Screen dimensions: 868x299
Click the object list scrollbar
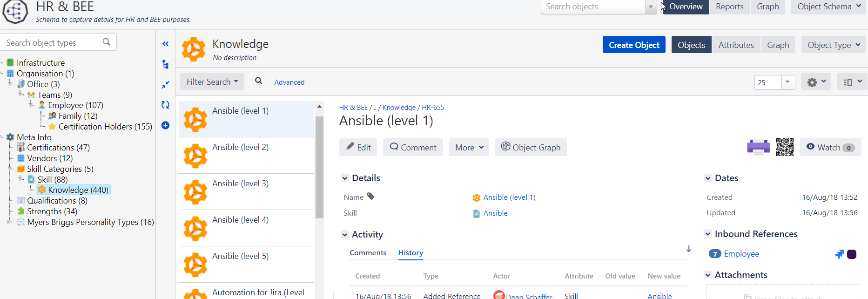pos(319,168)
